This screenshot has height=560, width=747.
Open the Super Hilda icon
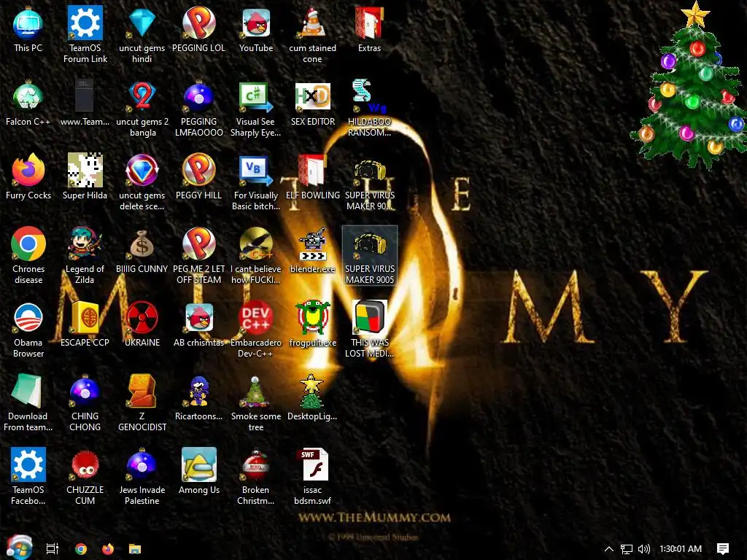(x=85, y=176)
